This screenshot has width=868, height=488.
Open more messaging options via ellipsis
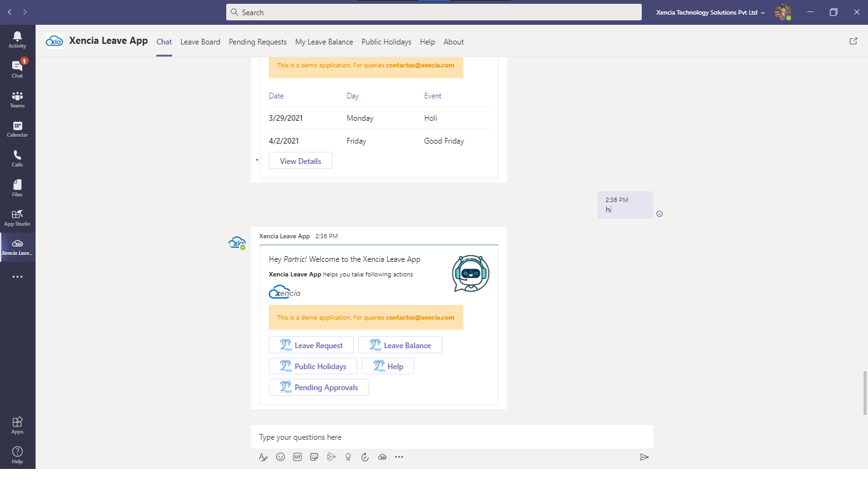(399, 457)
